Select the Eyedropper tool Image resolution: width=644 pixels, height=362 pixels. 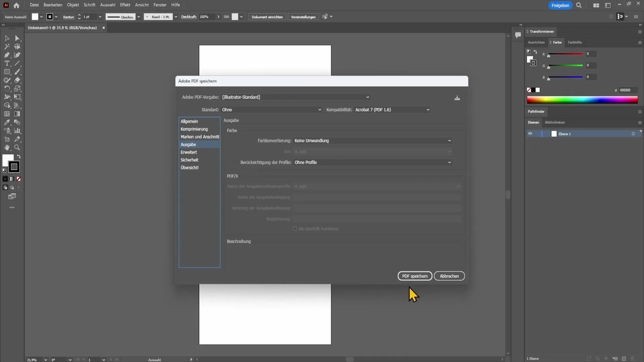[7, 122]
